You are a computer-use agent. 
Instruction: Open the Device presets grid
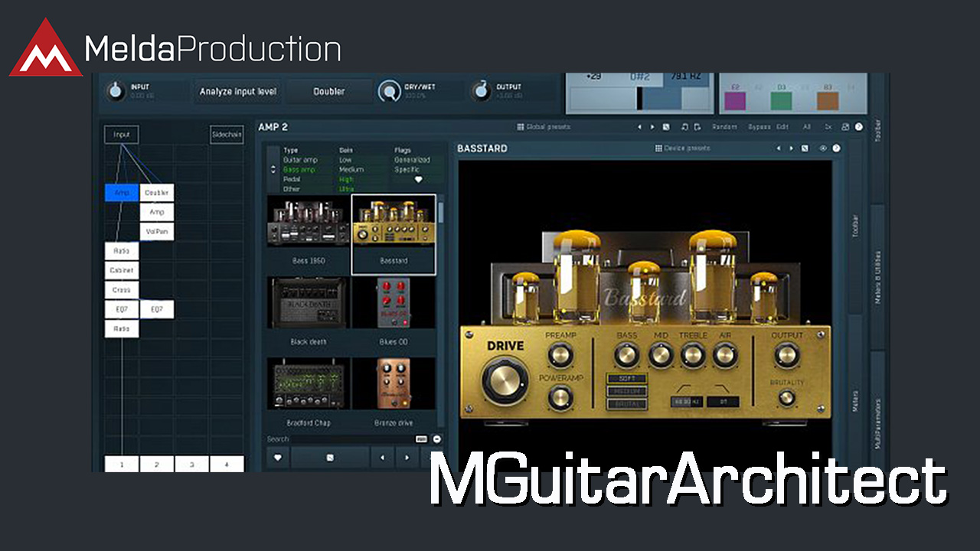coord(658,148)
